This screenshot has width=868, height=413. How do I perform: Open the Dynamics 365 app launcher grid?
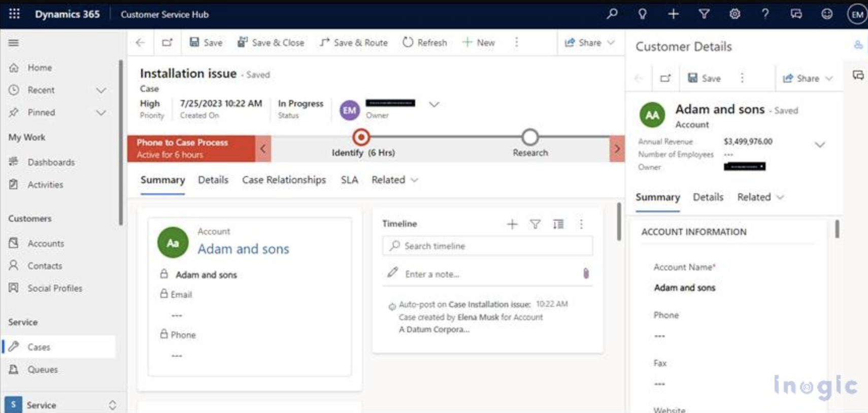[14, 14]
